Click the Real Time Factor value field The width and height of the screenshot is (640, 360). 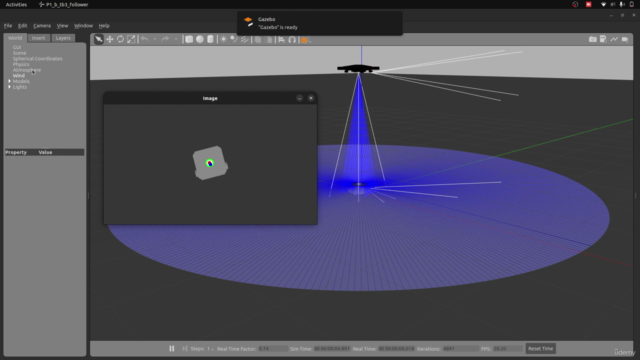(x=273, y=349)
